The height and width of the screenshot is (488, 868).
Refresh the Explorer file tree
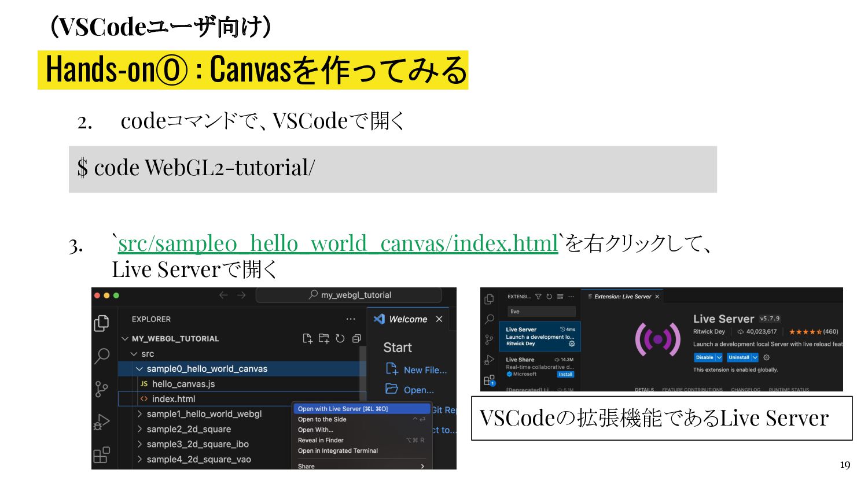[x=340, y=338]
